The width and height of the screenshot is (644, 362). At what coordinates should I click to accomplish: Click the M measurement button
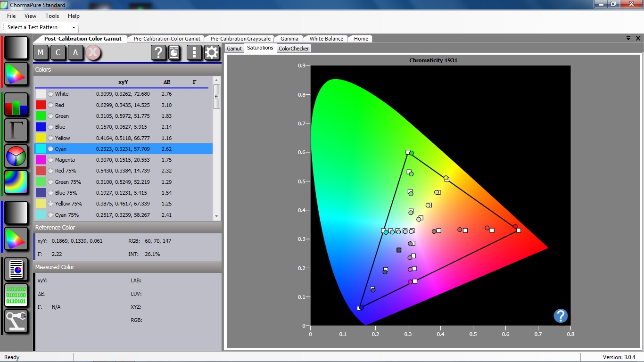[41, 53]
